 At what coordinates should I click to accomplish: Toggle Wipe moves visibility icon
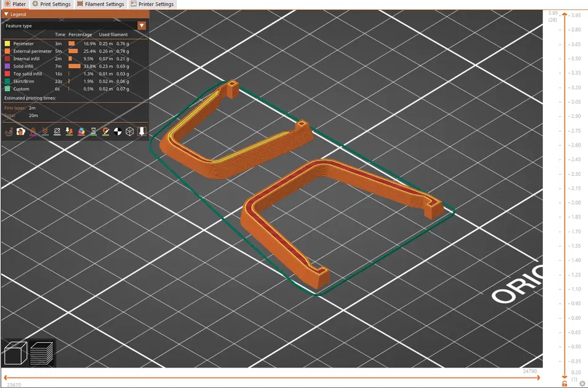pyautogui.click(x=21, y=132)
